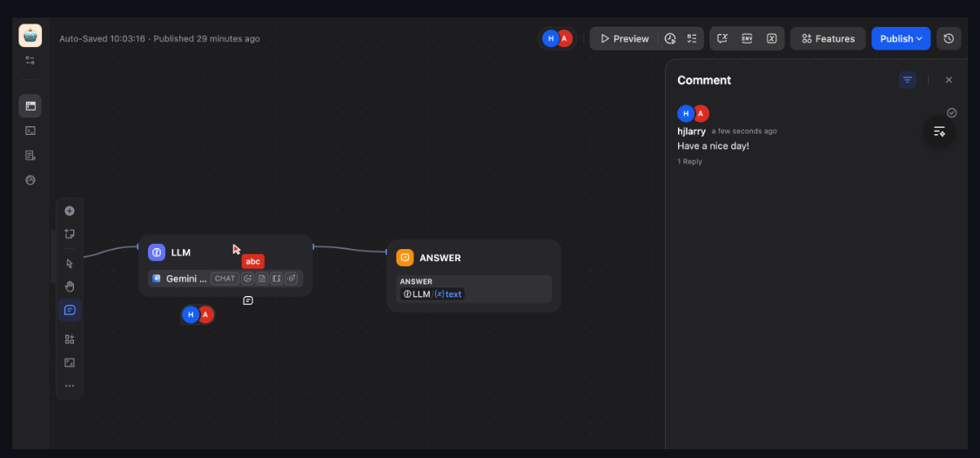The width and height of the screenshot is (980, 458).
Task: Expand the three-dot more options menu
Action: point(70,386)
